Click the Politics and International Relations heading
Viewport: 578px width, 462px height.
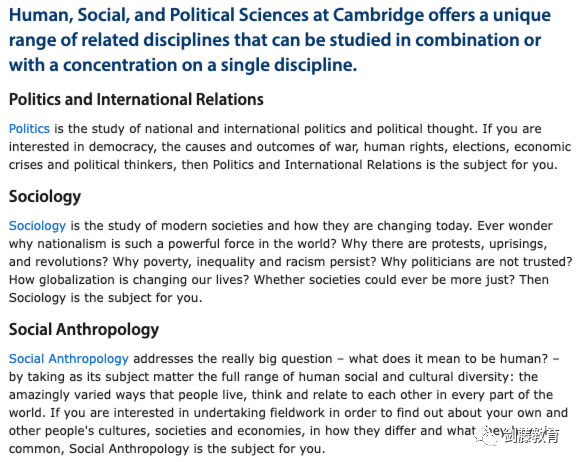point(136,100)
